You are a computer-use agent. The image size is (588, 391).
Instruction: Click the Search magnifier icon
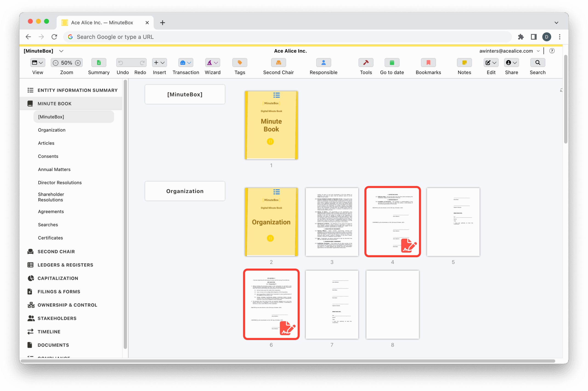[537, 63]
